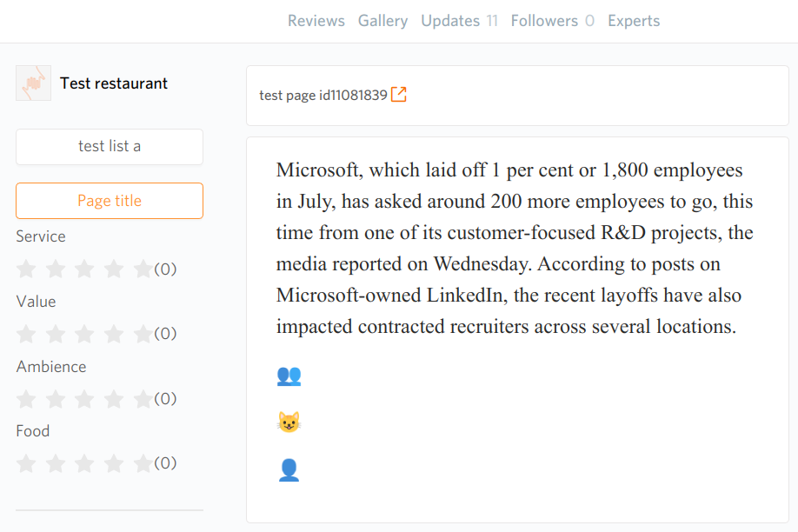Rate Service with the fifth star
The height and width of the screenshot is (532, 798).
tap(143, 269)
